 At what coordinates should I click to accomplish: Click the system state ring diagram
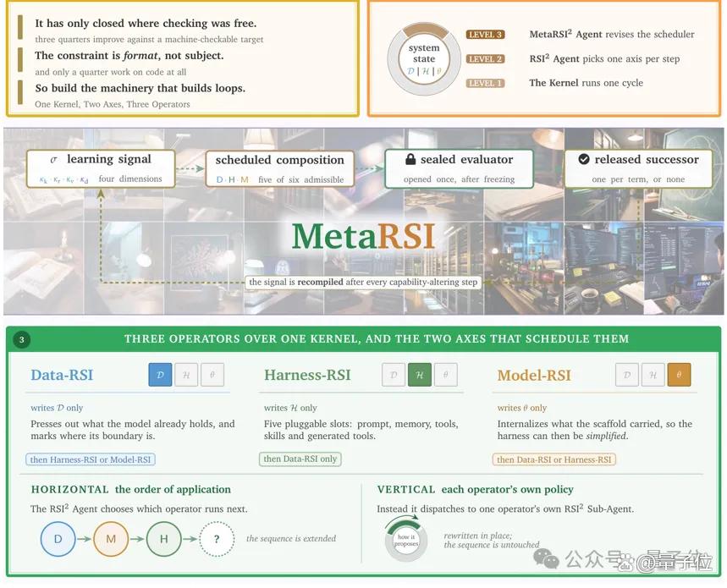click(x=424, y=59)
